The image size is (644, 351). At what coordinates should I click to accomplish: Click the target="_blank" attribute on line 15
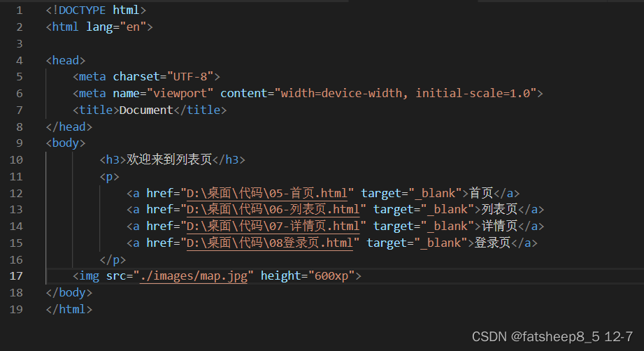click(x=417, y=243)
